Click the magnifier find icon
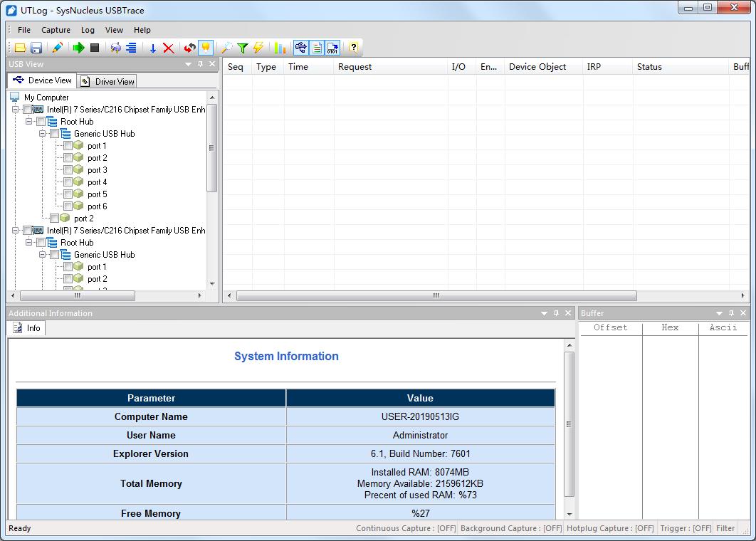The image size is (756, 541). pyautogui.click(x=226, y=48)
